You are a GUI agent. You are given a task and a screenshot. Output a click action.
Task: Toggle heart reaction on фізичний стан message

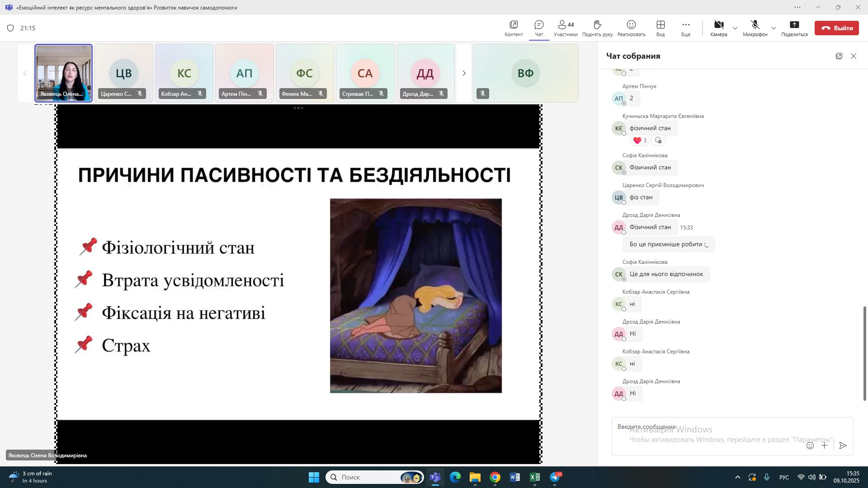[x=639, y=141]
